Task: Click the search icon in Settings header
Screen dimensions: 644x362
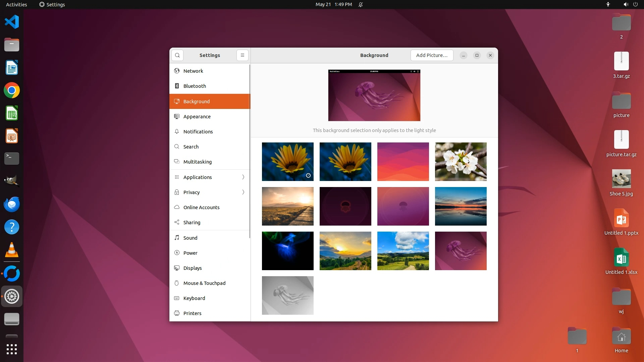Action: click(177, 55)
